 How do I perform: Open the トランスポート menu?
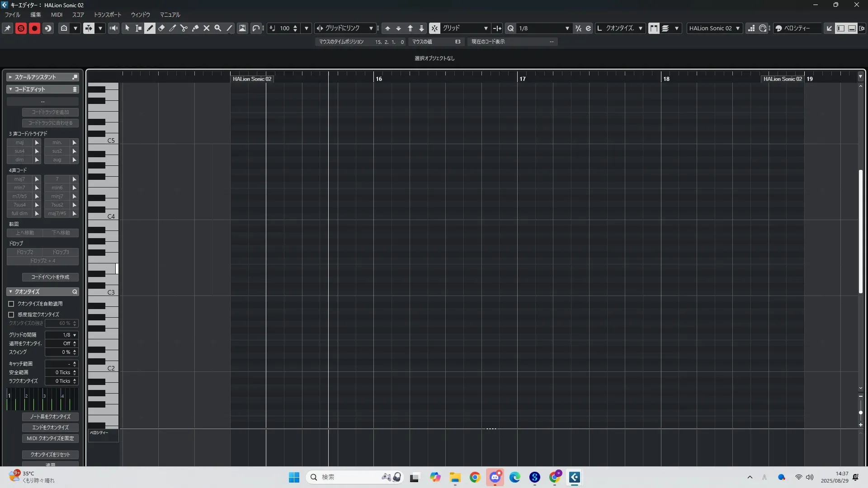tap(107, 15)
